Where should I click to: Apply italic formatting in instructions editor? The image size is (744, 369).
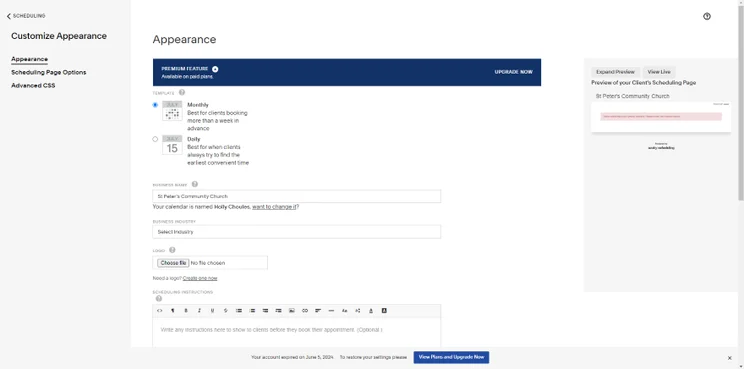(x=199, y=311)
